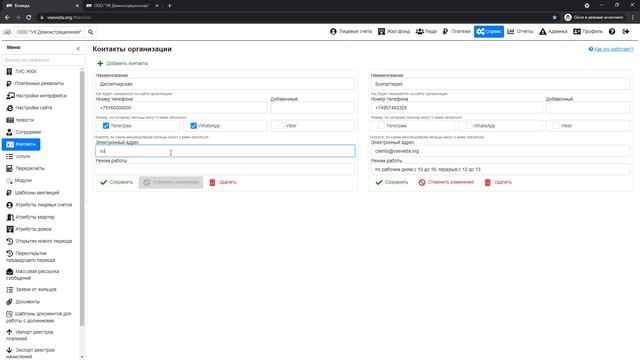Open Модули in the sidebar
The width and height of the screenshot is (640, 360).
pyautogui.click(x=19, y=180)
